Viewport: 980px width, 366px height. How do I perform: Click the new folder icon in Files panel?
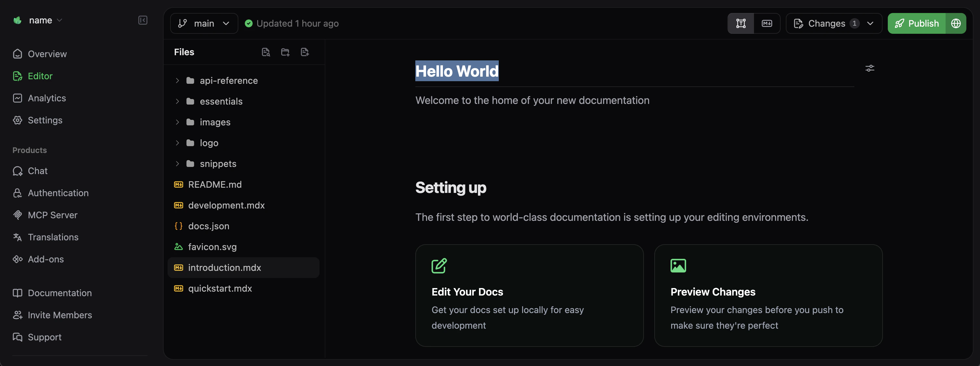pos(285,52)
